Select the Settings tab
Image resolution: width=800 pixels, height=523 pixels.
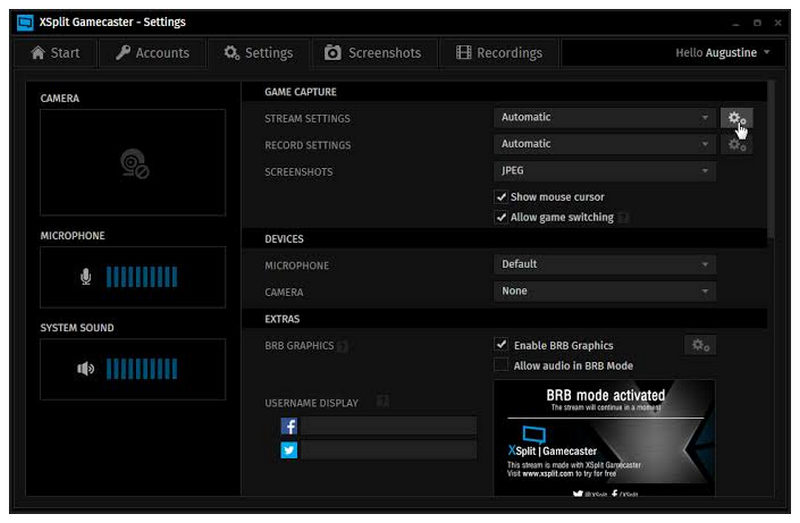[x=259, y=53]
